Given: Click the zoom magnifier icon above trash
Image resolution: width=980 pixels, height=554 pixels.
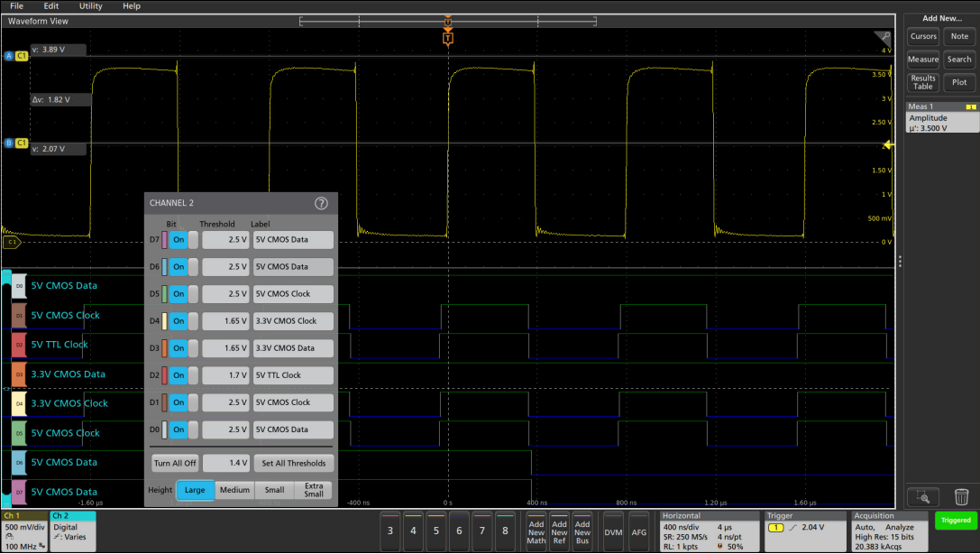Looking at the screenshot, I should [922, 496].
